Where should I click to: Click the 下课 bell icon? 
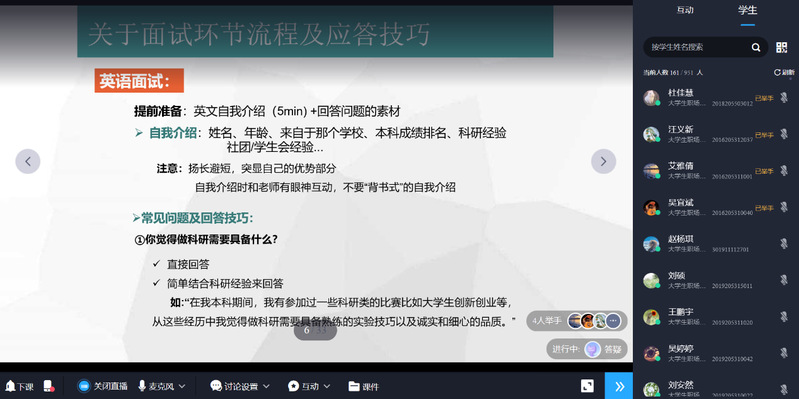[10, 386]
